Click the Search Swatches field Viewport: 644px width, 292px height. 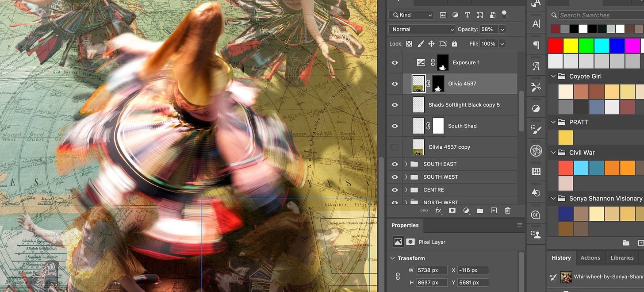coord(601,15)
